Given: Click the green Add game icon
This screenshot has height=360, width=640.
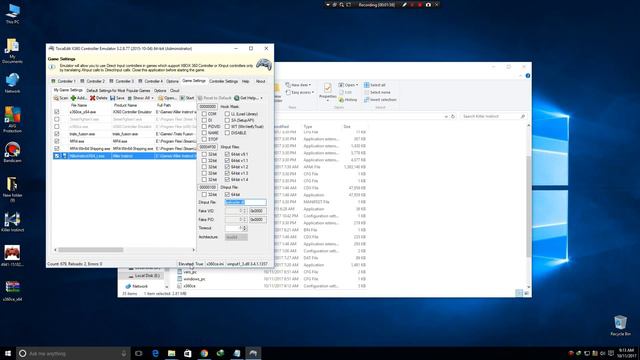Looking at the screenshot, I should [x=73, y=98].
